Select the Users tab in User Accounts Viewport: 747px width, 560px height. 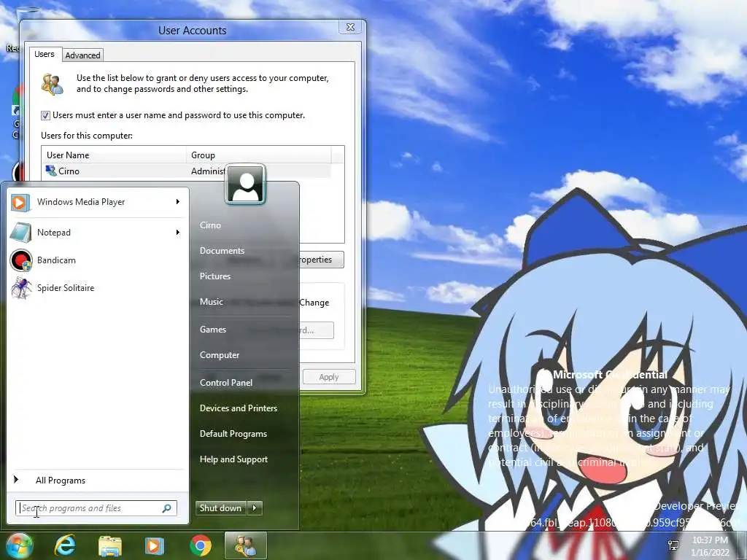tap(44, 54)
